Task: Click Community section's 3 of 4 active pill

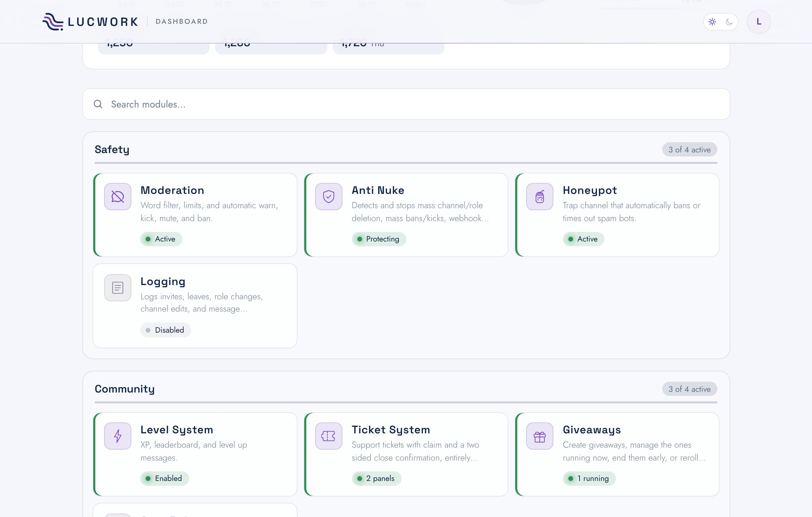Action: tap(689, 389)
